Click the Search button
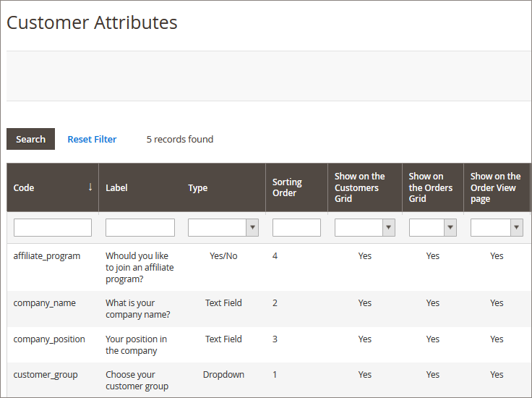This screenshot has height=398, width=532. click(x=30, y=139)
